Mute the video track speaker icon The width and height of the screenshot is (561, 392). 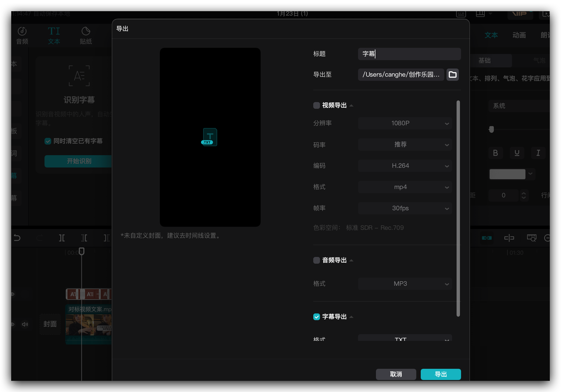tap(25, 324)
